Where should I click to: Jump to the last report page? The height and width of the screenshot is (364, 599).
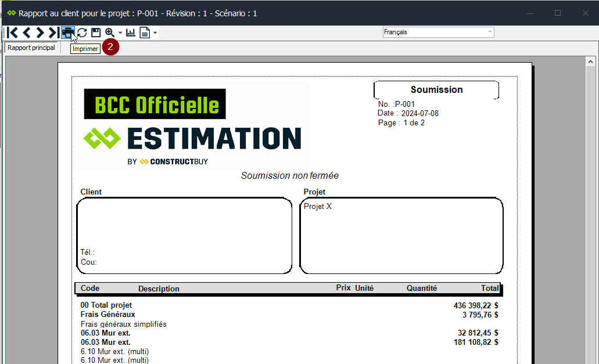coord(53,33)
